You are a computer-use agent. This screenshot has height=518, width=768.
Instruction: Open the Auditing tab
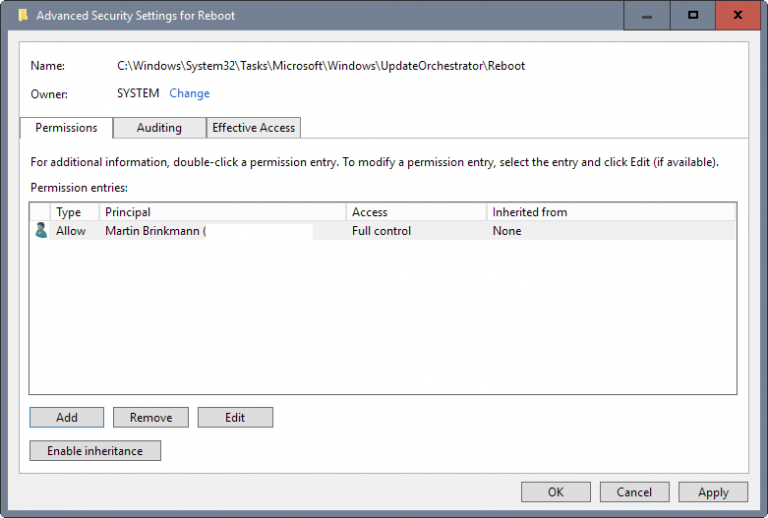[159, 128]
